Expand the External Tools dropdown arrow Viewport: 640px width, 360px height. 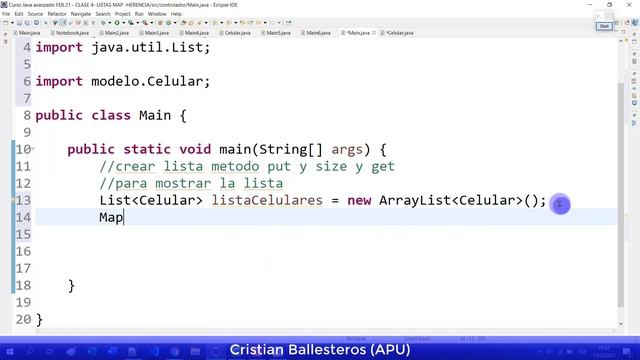coord(152,23)
